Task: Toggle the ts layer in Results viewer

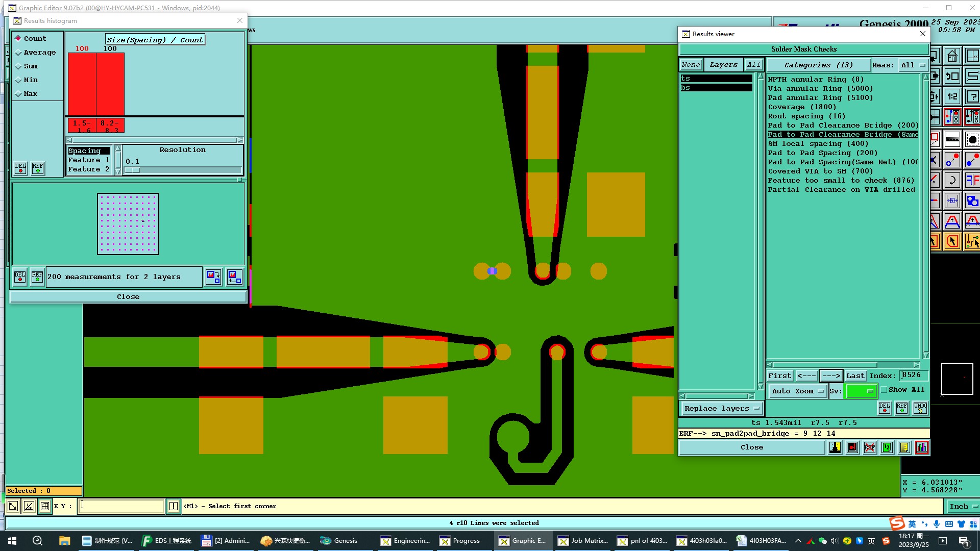Action: pos(716,78)
